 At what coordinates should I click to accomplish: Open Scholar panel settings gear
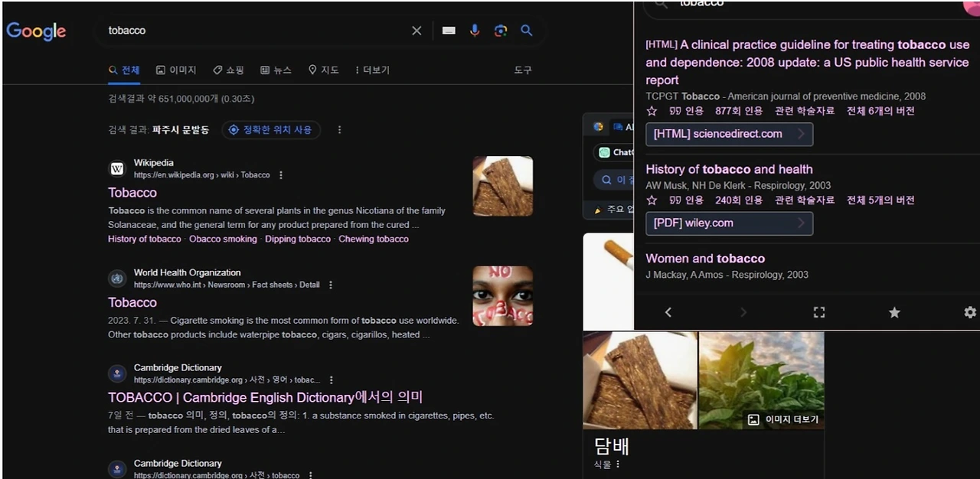click(x=970, y=312)
